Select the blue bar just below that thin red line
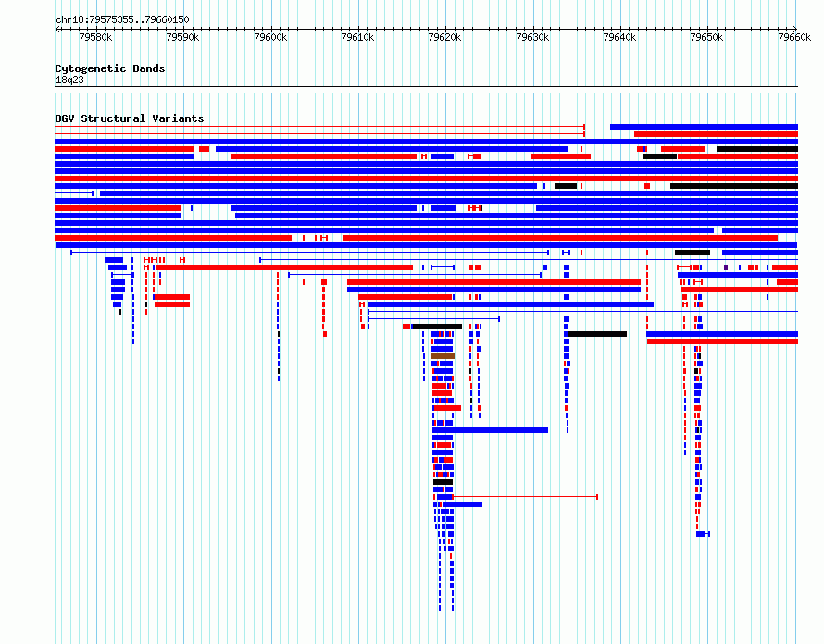The width and height of the screenshot is (824, 644). tap(462, 504)
